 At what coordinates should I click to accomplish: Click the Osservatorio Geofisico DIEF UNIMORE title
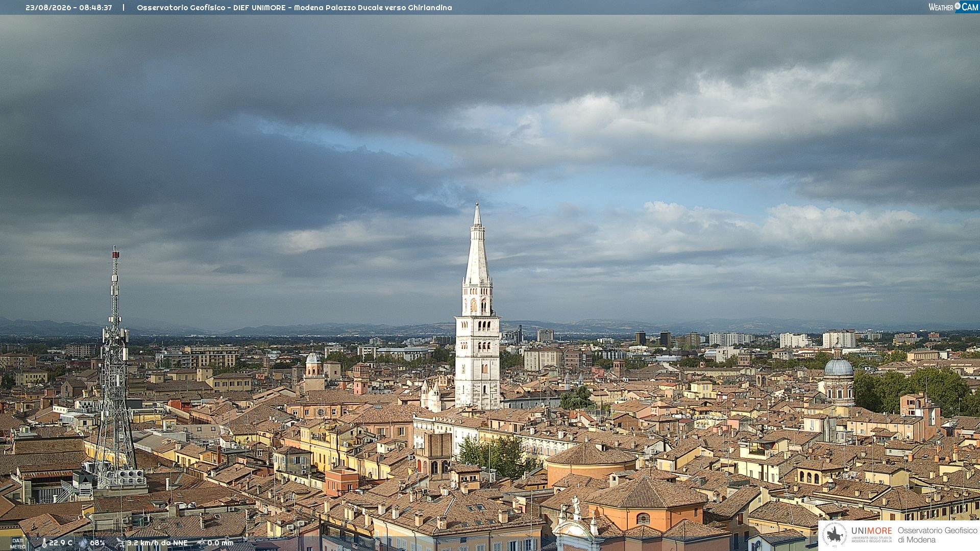click(295, 8)
